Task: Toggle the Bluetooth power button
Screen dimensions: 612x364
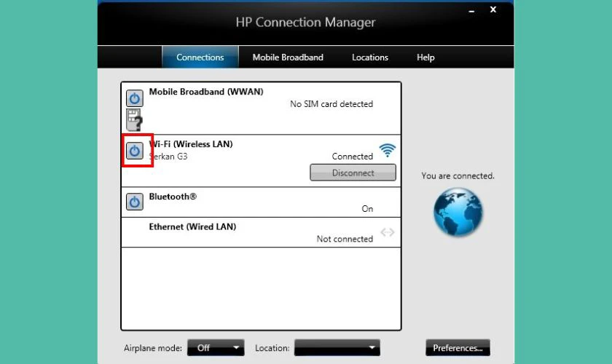Action: point(134,202)
